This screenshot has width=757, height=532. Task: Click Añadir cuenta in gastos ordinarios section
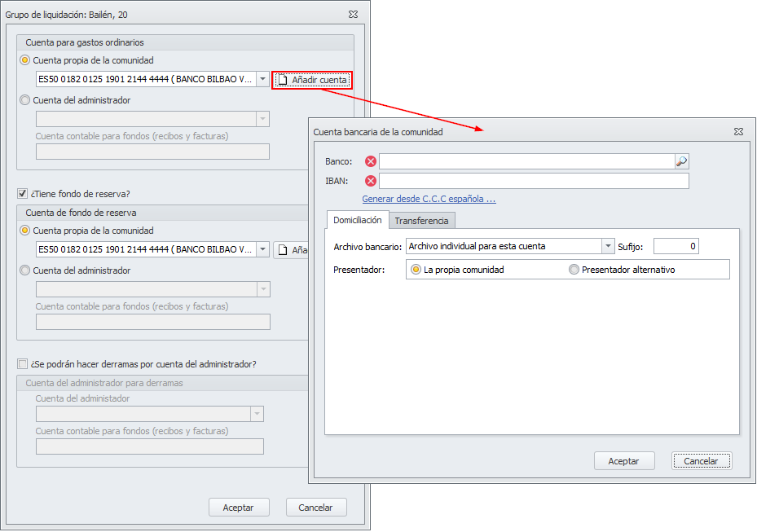(312, 80)
